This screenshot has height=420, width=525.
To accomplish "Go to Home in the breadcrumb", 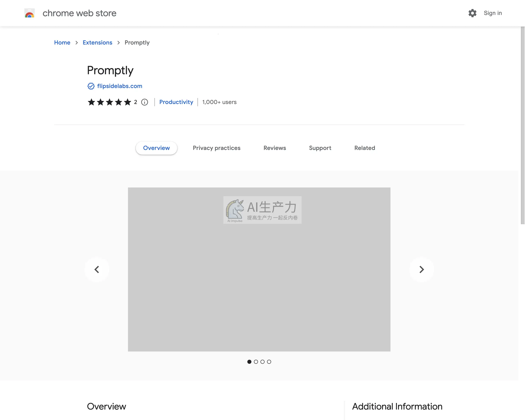I will (62, 43).
